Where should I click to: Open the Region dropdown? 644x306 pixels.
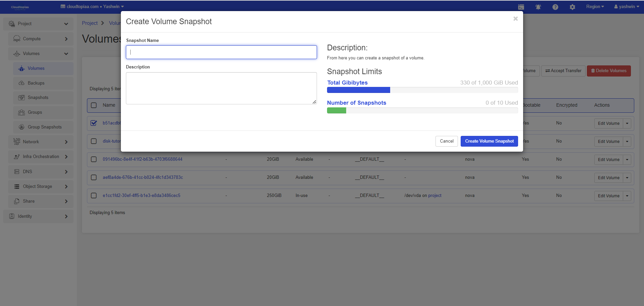(595, 7)
